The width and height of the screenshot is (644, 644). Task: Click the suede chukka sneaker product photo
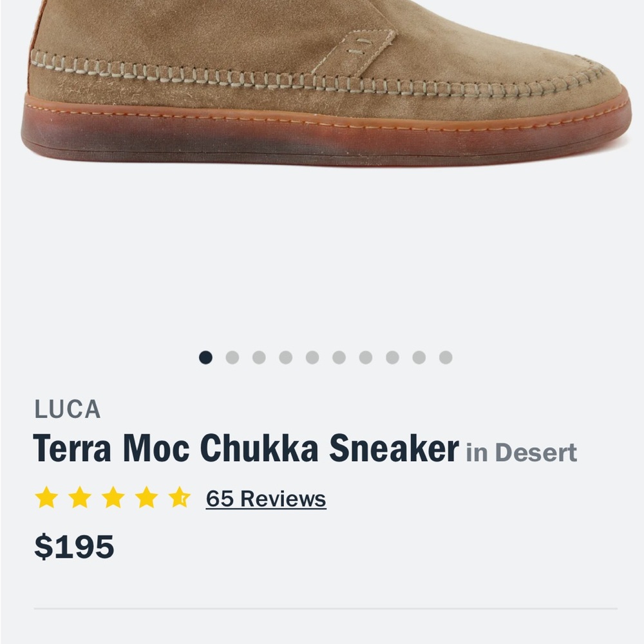(322, 84)
